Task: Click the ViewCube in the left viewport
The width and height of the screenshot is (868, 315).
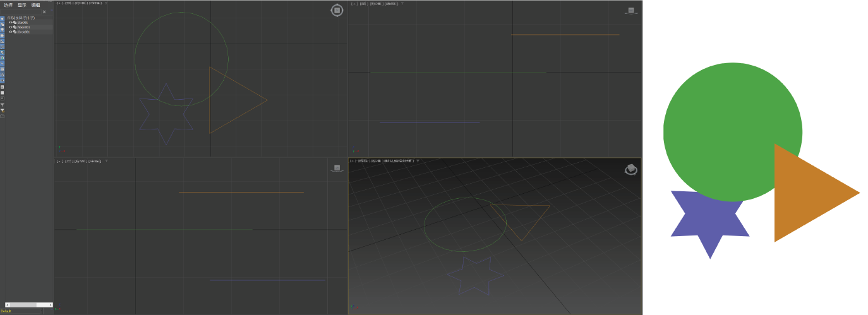Action: click(337, 168)
